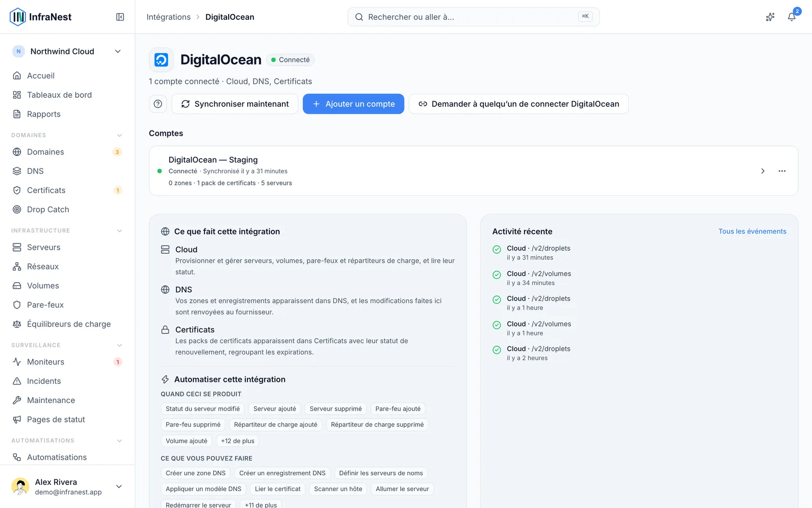Open Alex Rivera user menu
This screenshot has height=508, width=812.
click(67, 486)
